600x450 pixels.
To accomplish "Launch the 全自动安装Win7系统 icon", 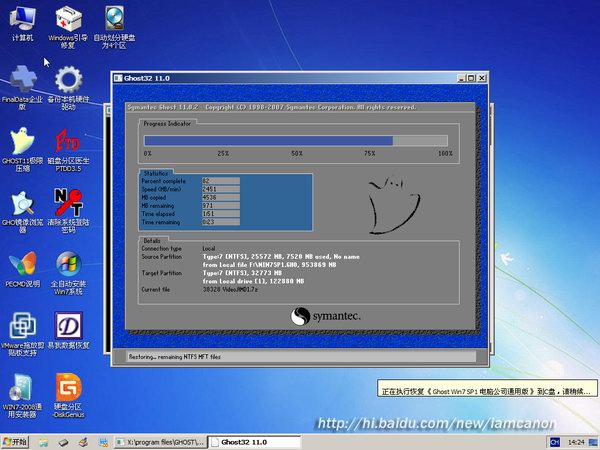I will 68,273.
